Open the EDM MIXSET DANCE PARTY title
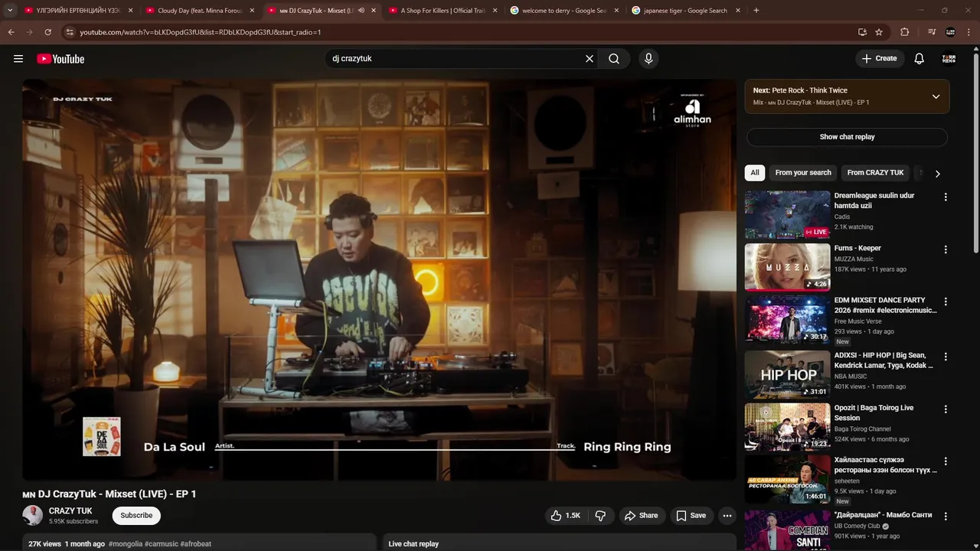Screen dimensions: 980x551 pos(885,305)
